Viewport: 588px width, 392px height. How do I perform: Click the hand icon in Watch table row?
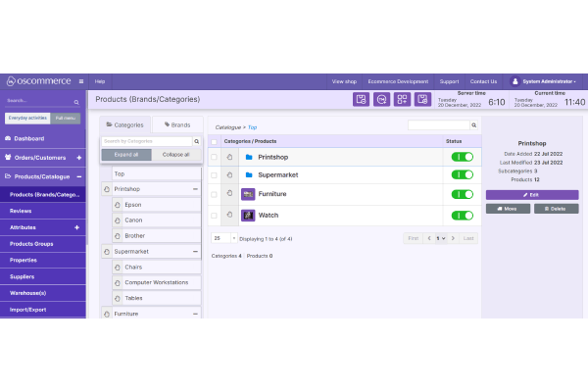(x=229, y=215)
